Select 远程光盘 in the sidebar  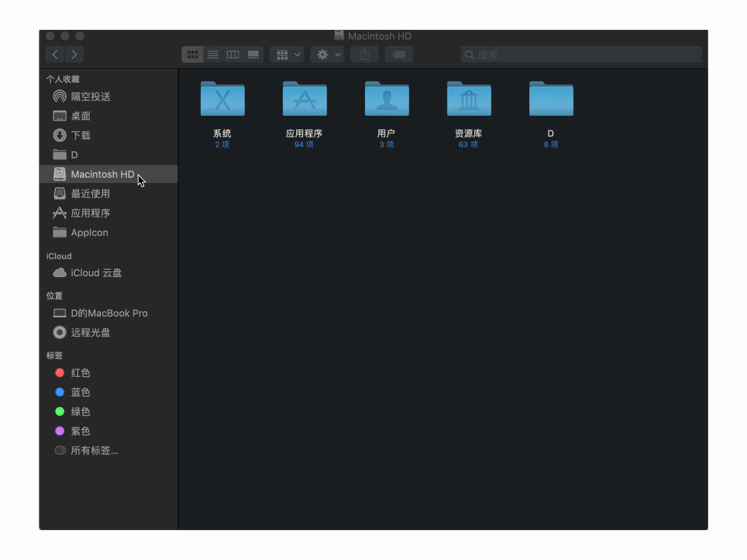pos(109,332)
